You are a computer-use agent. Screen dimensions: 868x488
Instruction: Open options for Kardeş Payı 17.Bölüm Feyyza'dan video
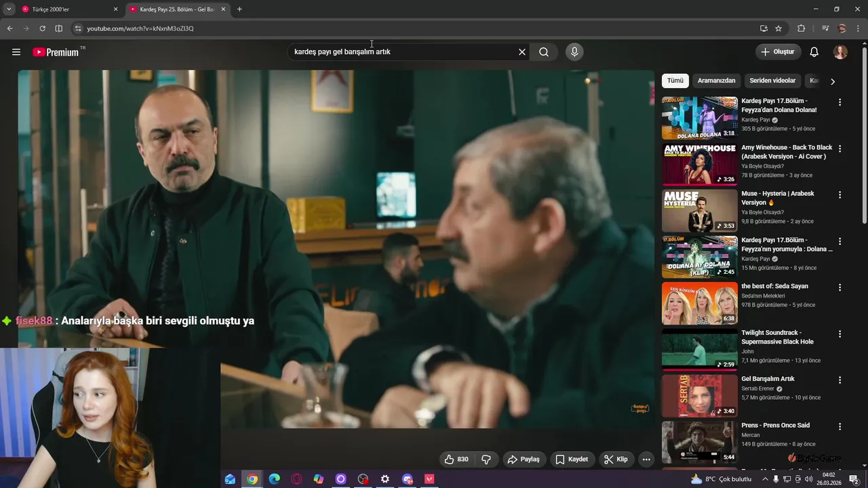click(x=840, y=102)
